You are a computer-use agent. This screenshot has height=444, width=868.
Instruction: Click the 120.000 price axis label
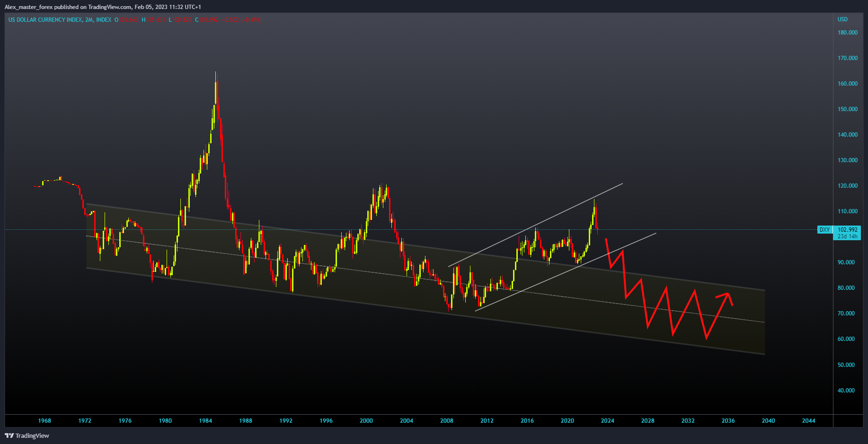(x=847, y=186)
